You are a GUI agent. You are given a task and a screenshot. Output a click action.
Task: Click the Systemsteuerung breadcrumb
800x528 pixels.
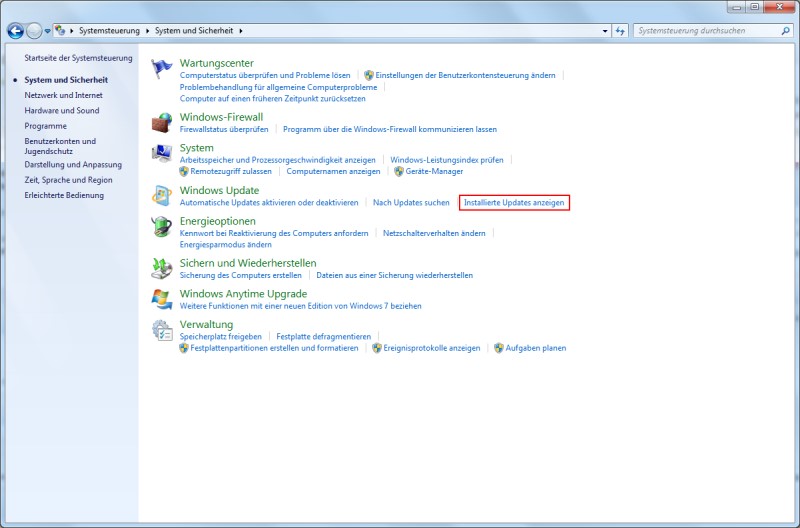(109, 31)
